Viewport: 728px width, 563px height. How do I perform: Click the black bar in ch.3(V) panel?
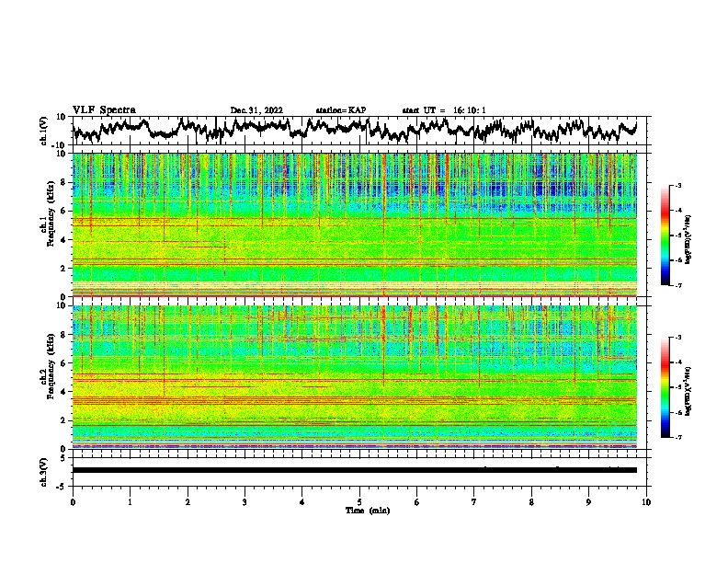click(355, 470)
